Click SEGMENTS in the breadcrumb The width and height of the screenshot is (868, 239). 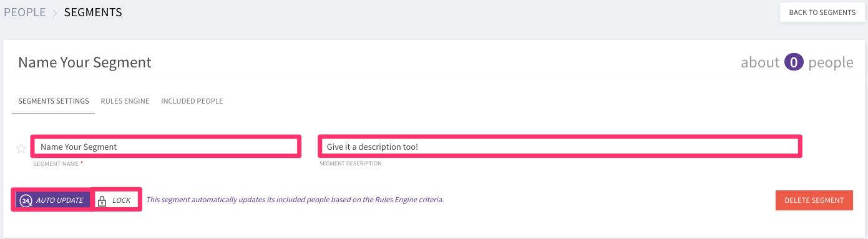(94, 12)
